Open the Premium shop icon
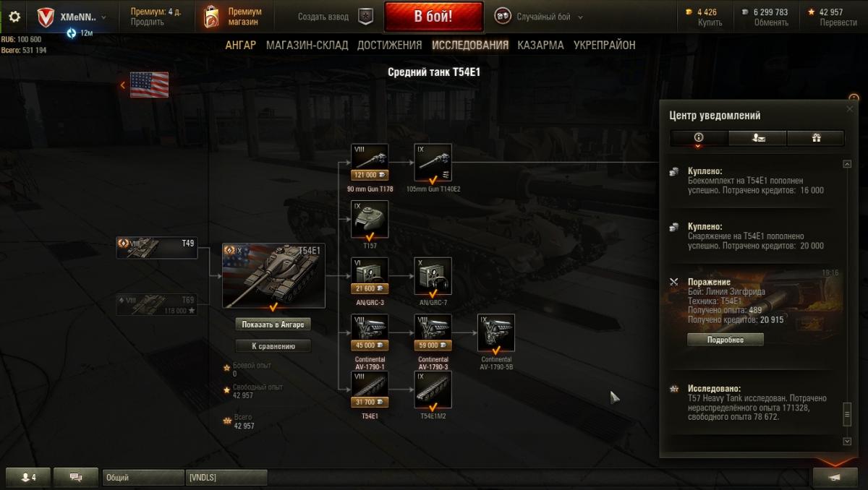This screenshot has height=490, width=868. tap(211, 17)
